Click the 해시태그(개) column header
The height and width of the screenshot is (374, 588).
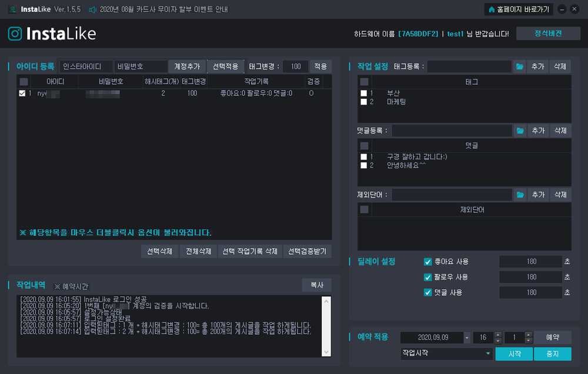click(162, 81)
